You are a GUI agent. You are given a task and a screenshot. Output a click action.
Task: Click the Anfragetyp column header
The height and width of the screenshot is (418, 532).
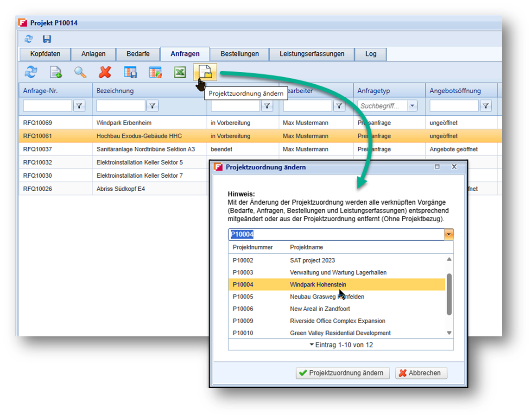pos(389,91)
